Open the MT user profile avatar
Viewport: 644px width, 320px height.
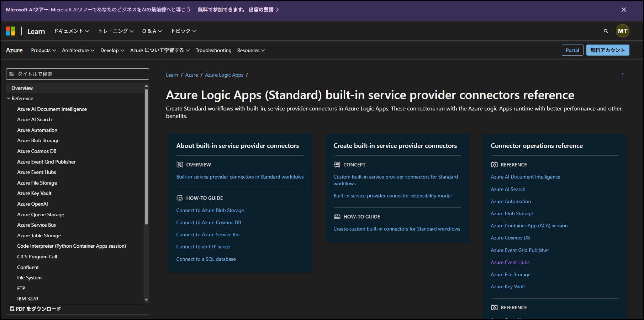pyautogui.click(x=622, y=31)
